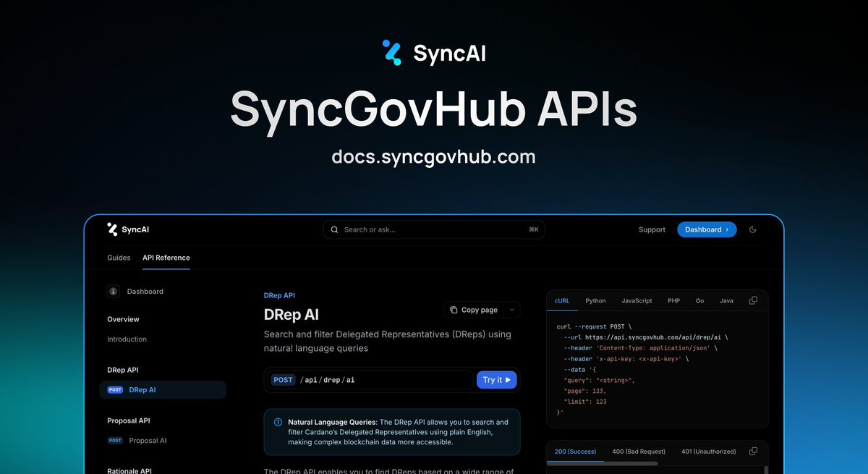Open search via the magnifier icon
Viewport: 868px width, 474px height.
[x=334, y=229]
